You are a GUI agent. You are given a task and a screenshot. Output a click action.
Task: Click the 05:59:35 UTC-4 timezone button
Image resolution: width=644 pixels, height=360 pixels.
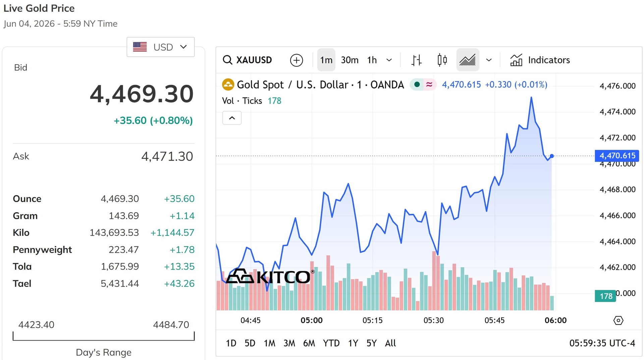[x=602, y=343]
